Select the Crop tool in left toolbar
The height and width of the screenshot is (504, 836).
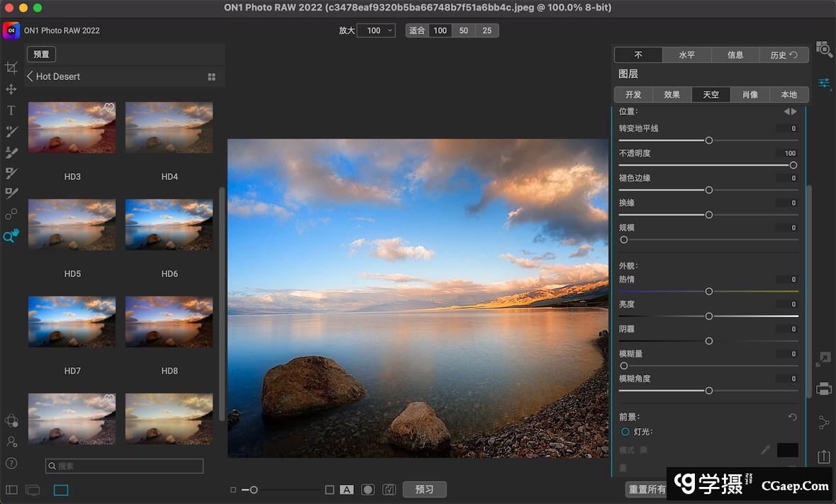11,68
